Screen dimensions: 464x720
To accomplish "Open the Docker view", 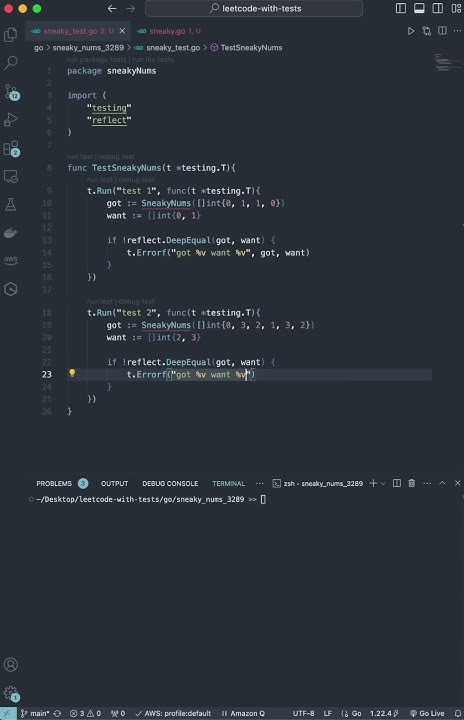I will (x=11, y=233).
